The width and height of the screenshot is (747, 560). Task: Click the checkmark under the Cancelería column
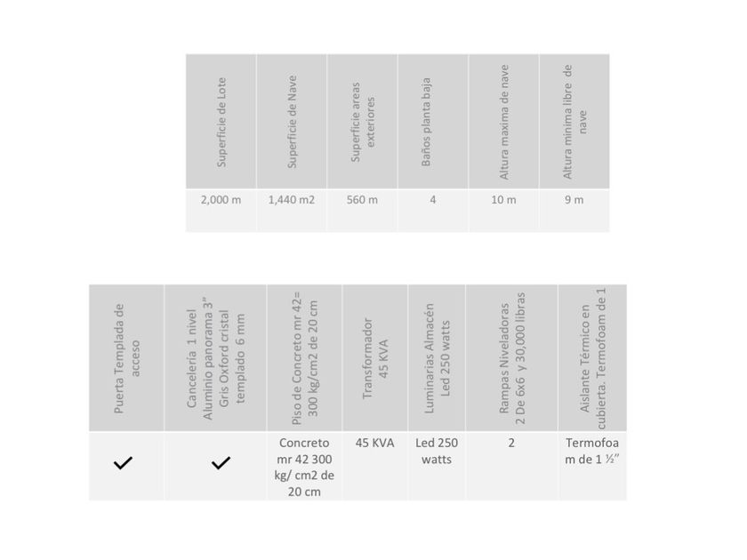(x=221, y=463)
